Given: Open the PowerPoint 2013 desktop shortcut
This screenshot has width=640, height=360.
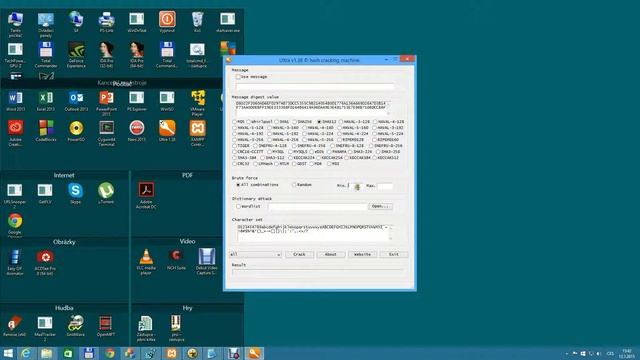Looking at the screenshot, I should [106, 103].
